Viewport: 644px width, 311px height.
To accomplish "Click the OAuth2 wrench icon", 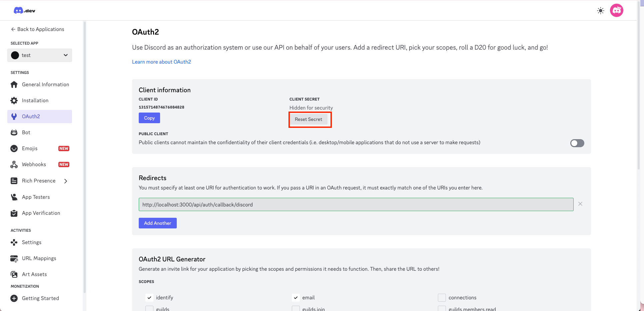I will (14, 117).
